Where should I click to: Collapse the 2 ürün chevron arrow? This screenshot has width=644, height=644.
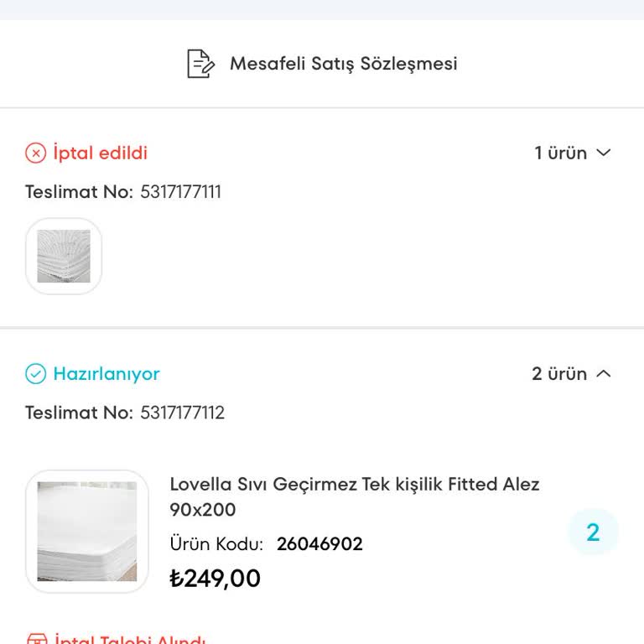pos(603,374)
